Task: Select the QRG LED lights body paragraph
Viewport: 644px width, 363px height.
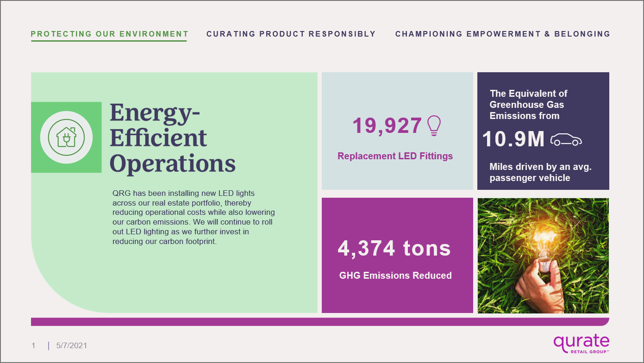Action: 194,217
